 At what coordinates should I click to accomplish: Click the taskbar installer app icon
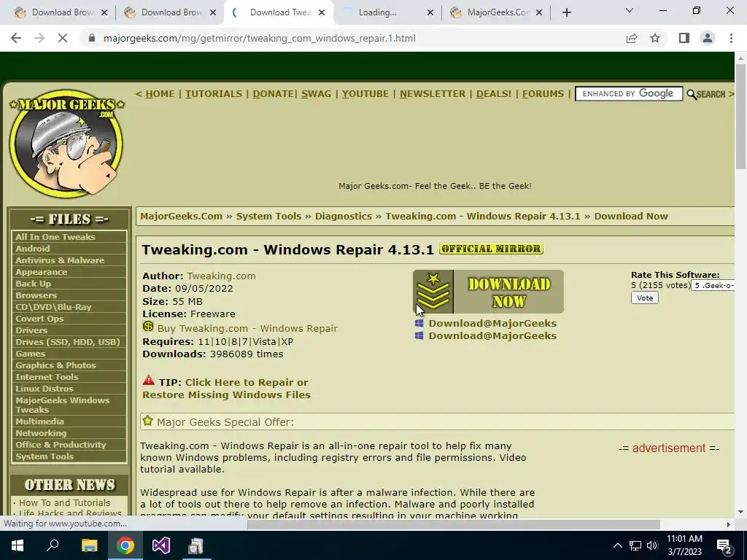pos(196,545)
